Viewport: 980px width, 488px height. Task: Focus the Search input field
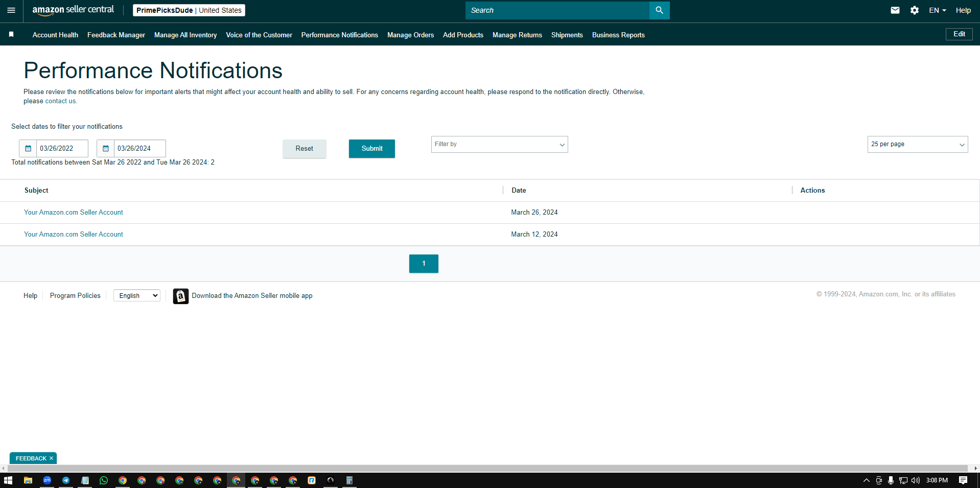(x=557, y=10)
